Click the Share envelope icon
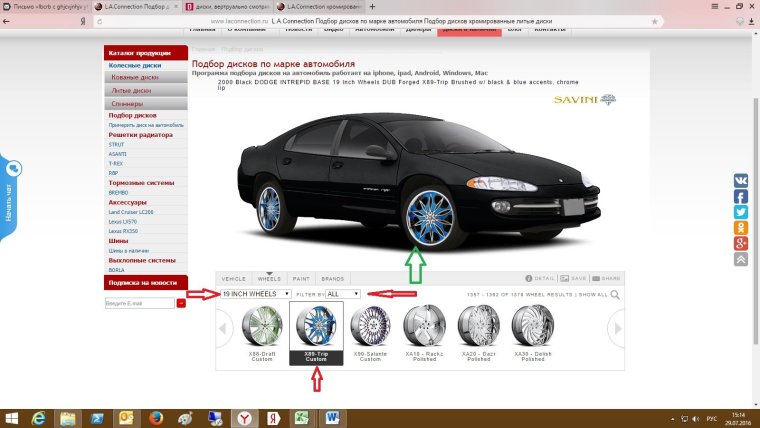Image resolution: width=760 pixels, height=428 pixels. tap(596, 279)
